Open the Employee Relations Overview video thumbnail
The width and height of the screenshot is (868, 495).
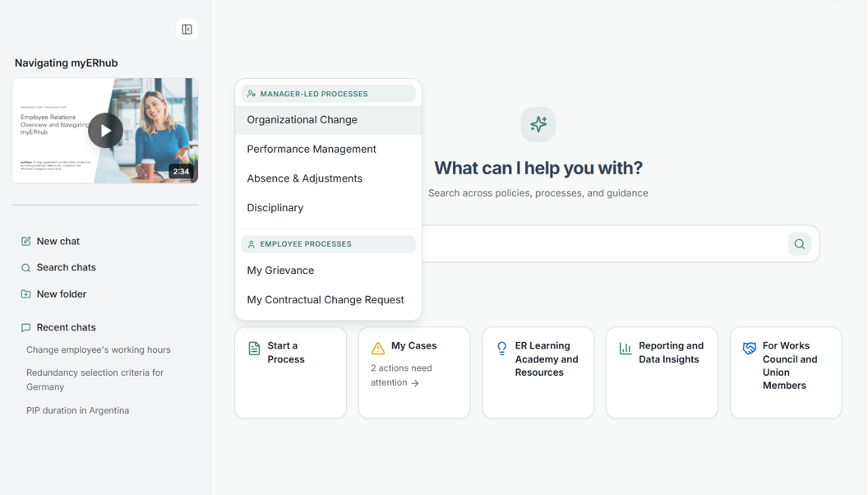105,131
